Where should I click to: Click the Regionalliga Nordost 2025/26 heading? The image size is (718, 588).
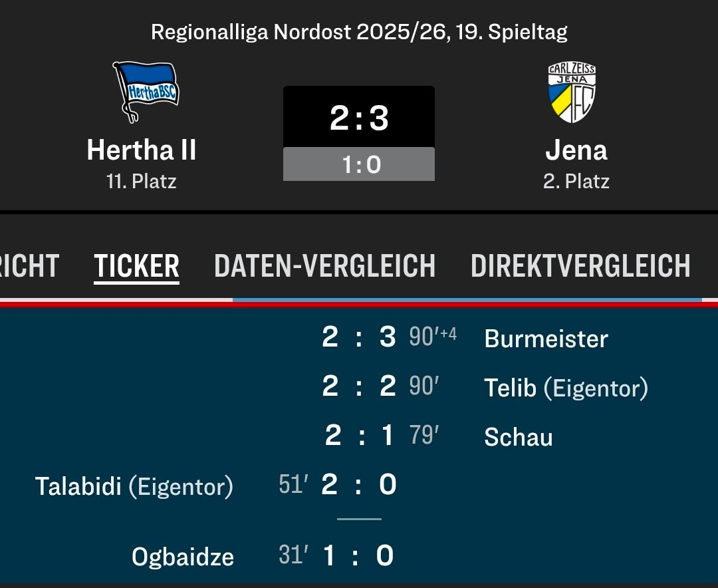[x=359, y=32]
